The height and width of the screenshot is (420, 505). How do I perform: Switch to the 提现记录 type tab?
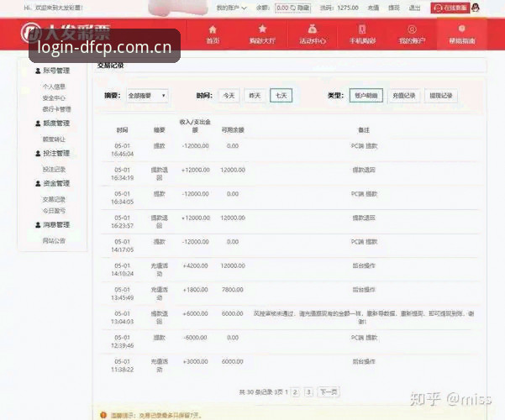coord(441,96)
